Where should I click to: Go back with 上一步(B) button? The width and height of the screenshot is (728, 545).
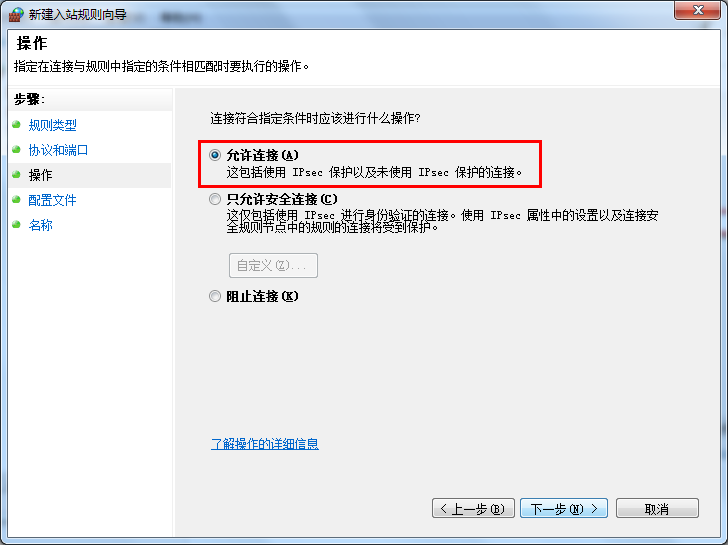473,508
